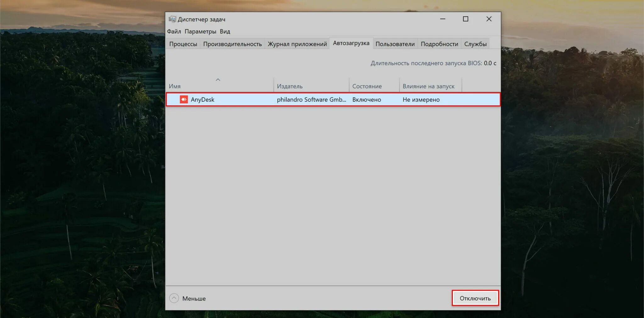Close the Диспетчер задач window
The height and width of the screenshot is (318, 644).
point(489,19)
